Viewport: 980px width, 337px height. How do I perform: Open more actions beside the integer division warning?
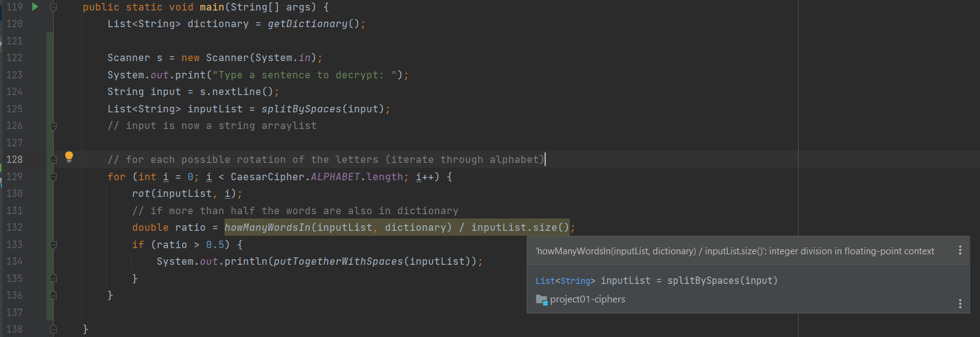(x=960, y=251)
